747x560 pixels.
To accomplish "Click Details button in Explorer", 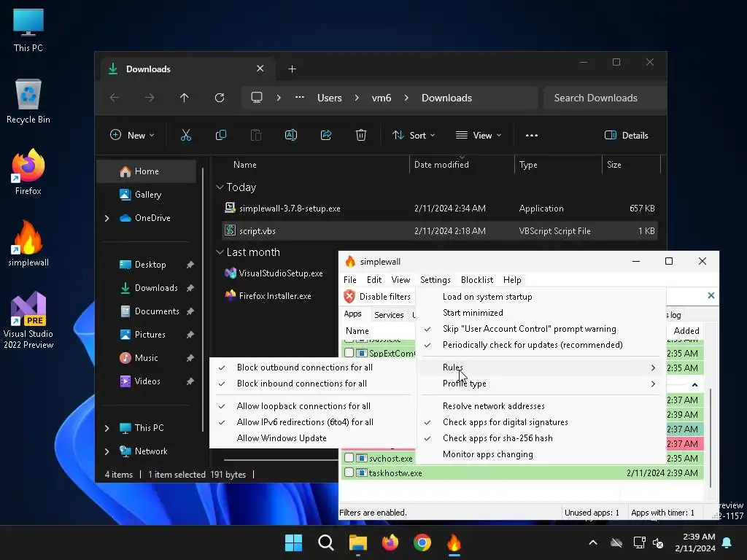I will [626, 135].
